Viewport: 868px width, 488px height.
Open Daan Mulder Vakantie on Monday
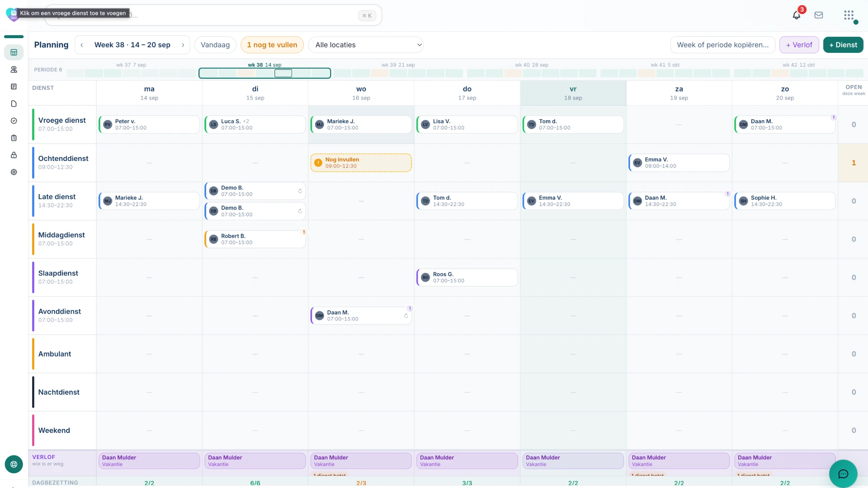pyautogui.click(x=149, y=461)
